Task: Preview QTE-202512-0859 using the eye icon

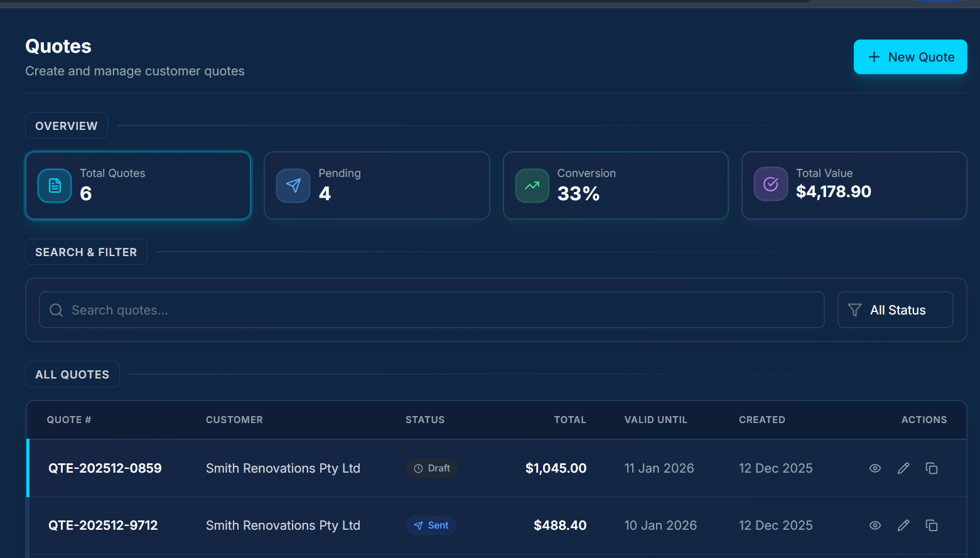Action: click(x=875, y=468)
